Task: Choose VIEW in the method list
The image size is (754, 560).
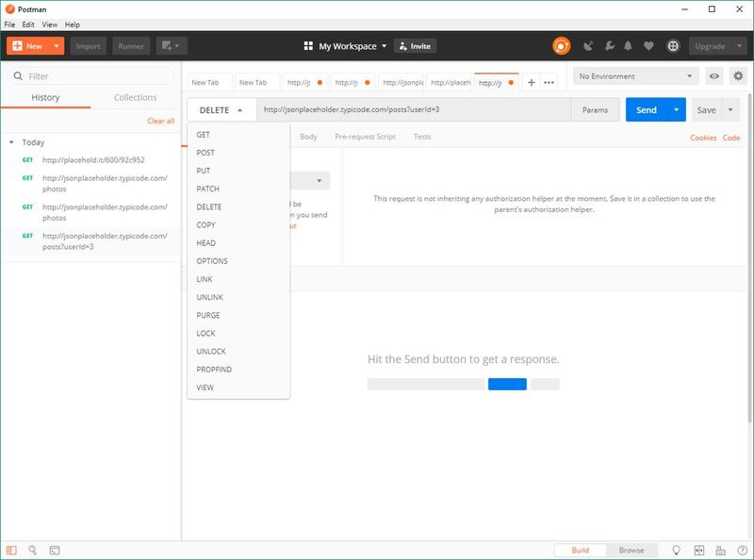Action: (238, 387)
